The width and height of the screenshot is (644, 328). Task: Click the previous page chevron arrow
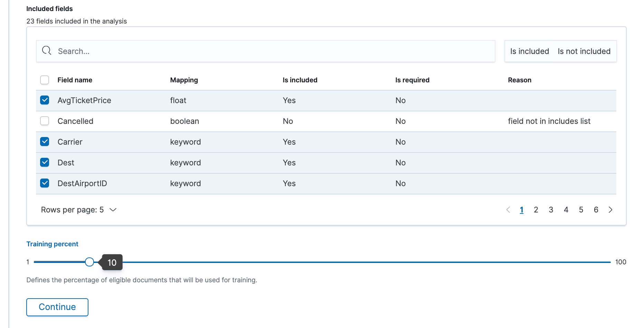[x=508, y=210]
